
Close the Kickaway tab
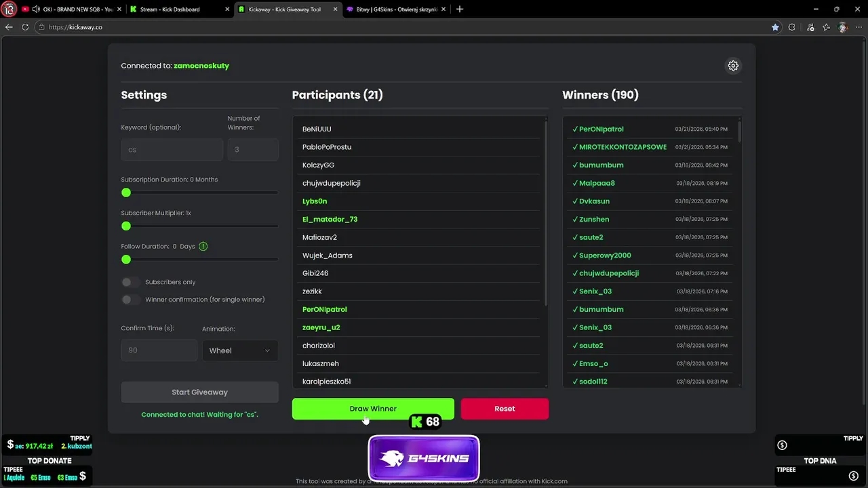click(334, 9)
